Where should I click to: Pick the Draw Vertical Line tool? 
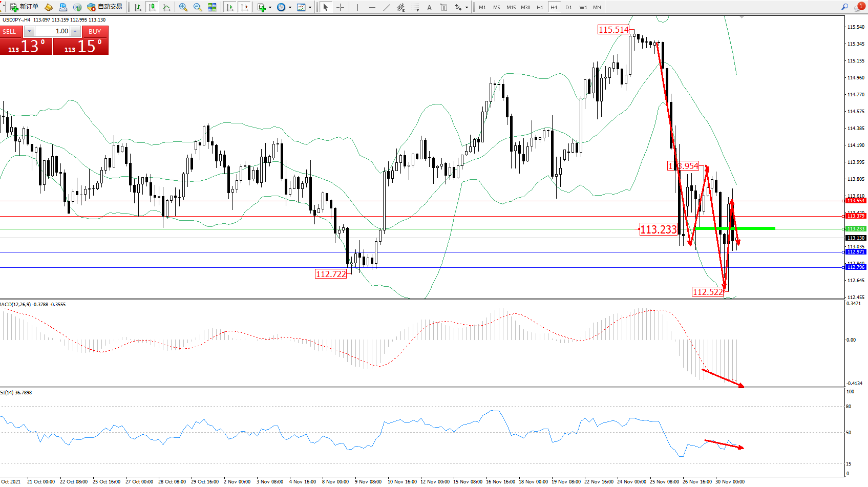pos(357,7)
